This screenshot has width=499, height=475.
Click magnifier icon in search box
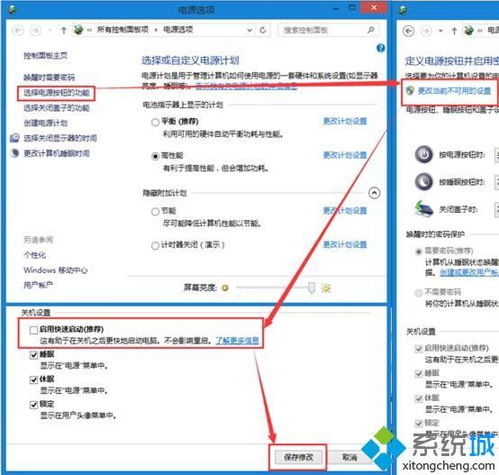pyautogui.click(x=370, y=30)
